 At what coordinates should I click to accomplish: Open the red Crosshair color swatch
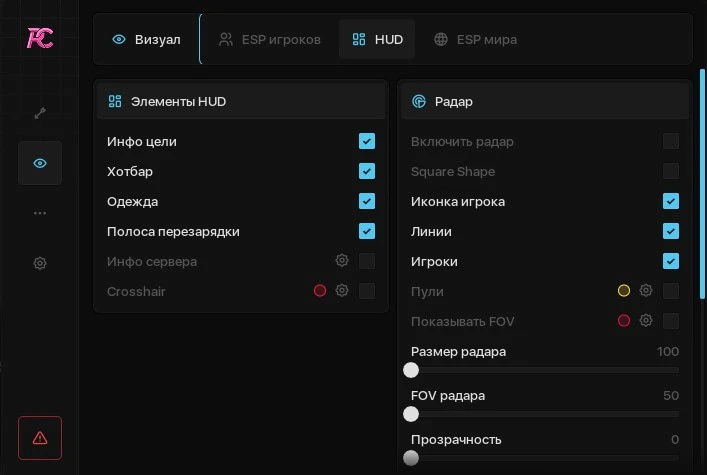tap(320, 291)
